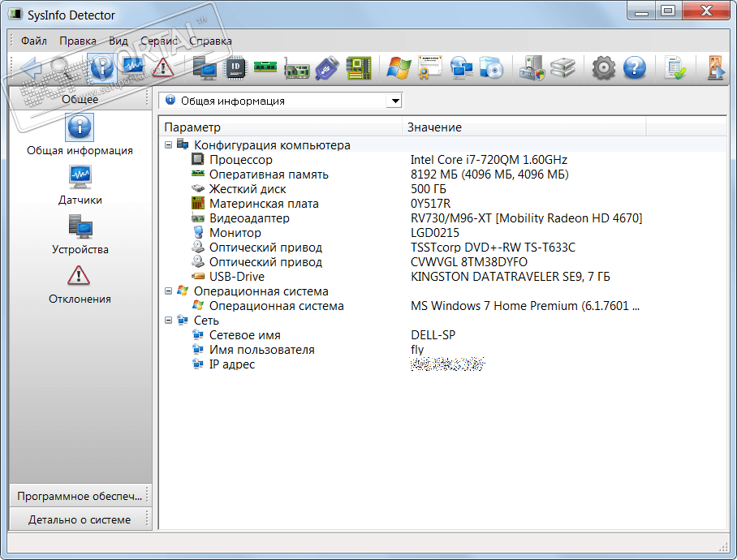Open Устройства in the sidebar

[x=80, y=235]
